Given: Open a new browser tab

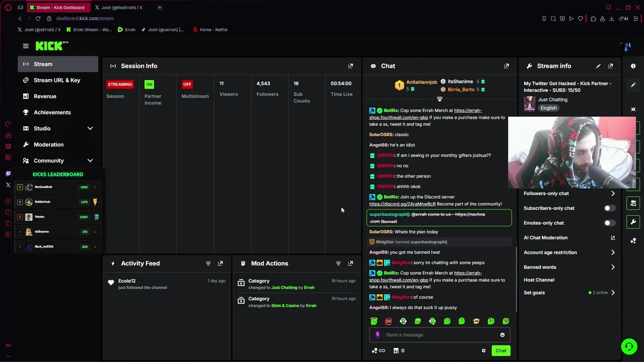Looking at the screenshot, I should [159, 8].
